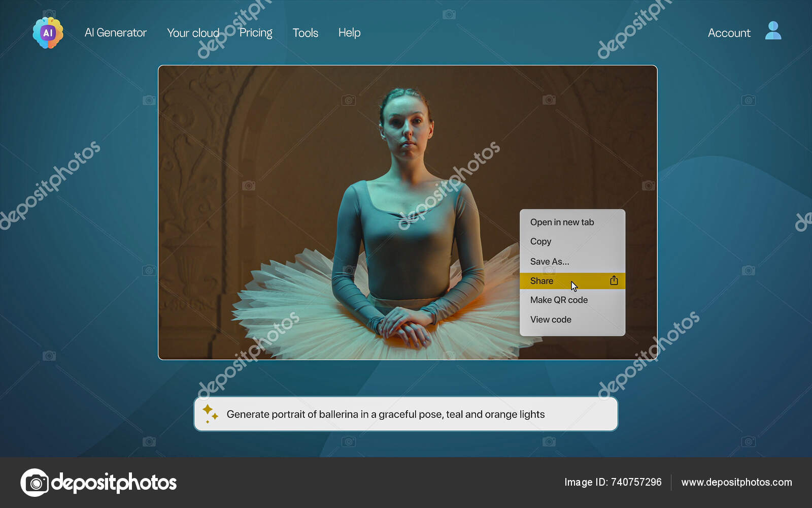Choose Save As... from the context menu

click(550, 261)
